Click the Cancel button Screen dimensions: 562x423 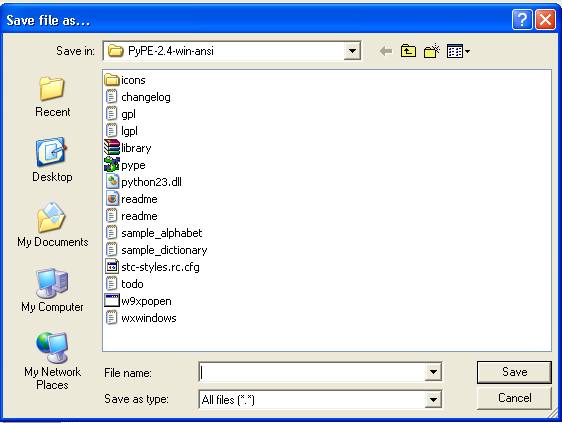514,398
